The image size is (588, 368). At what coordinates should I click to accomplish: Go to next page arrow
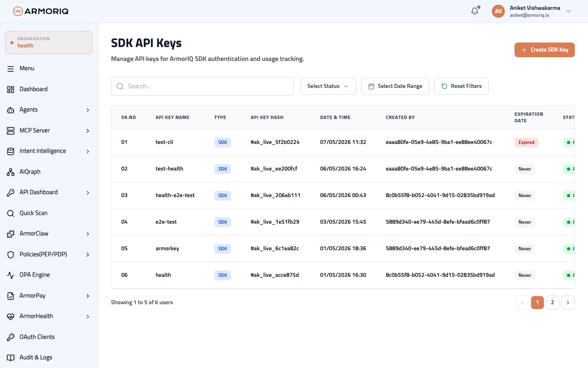pos(568,303)
